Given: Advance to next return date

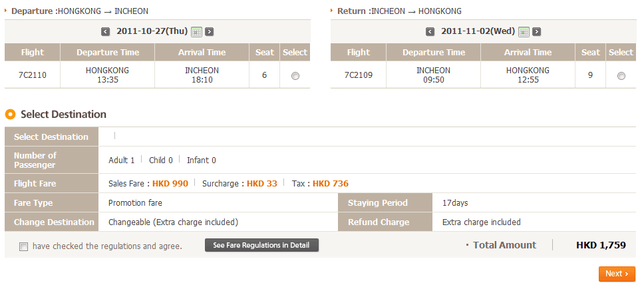Looking at the screenshot, I should pyautogui.click(x=536, y=31).
